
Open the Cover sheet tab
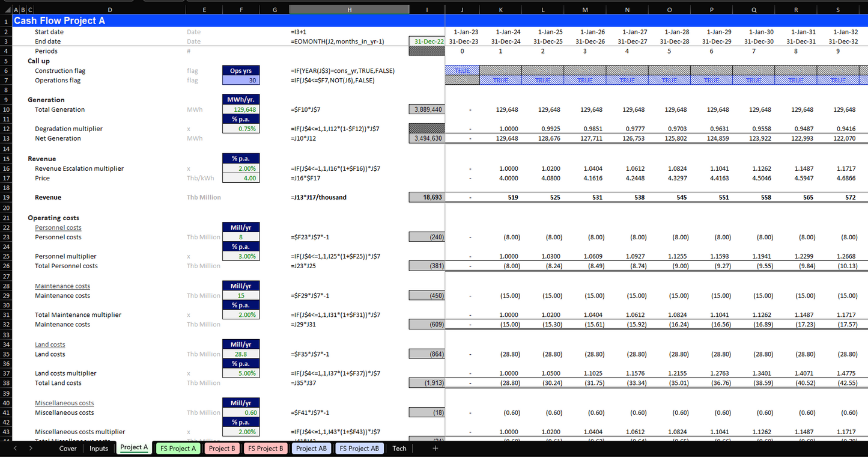pos(68,449)
